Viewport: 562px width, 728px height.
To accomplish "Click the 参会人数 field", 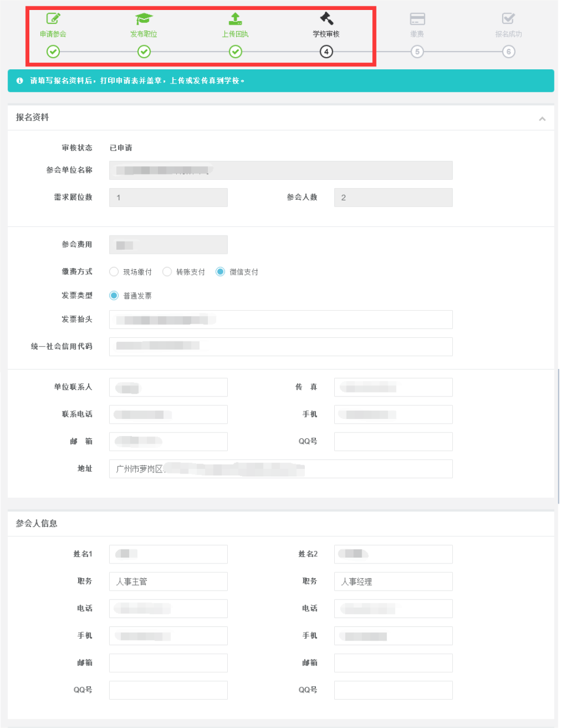I will (393, 197).
